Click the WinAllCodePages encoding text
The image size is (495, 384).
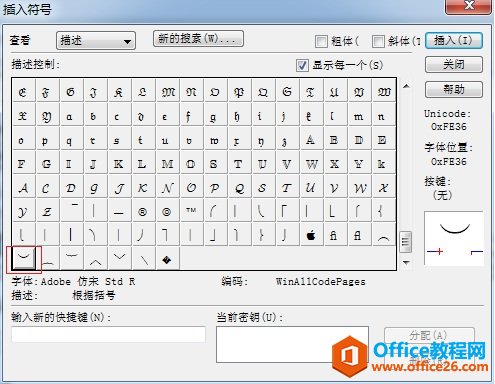[320, 282]
